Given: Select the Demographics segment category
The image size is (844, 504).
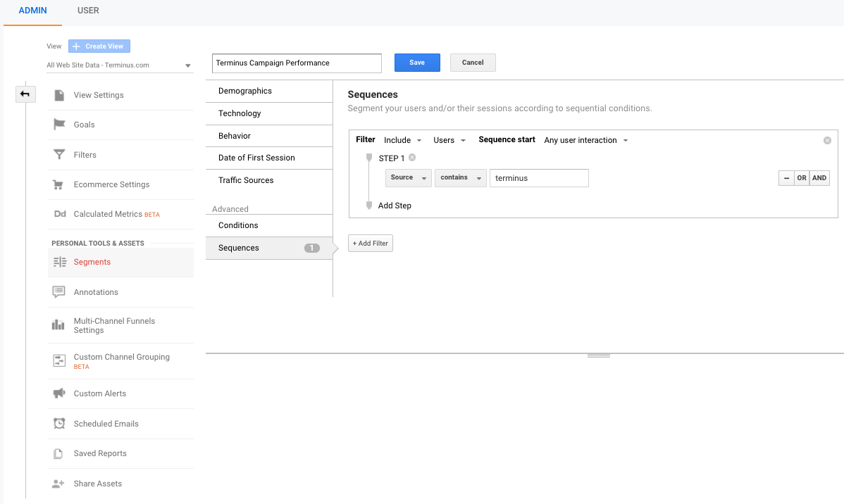Looking at the screenshot, I should [269, 91].
